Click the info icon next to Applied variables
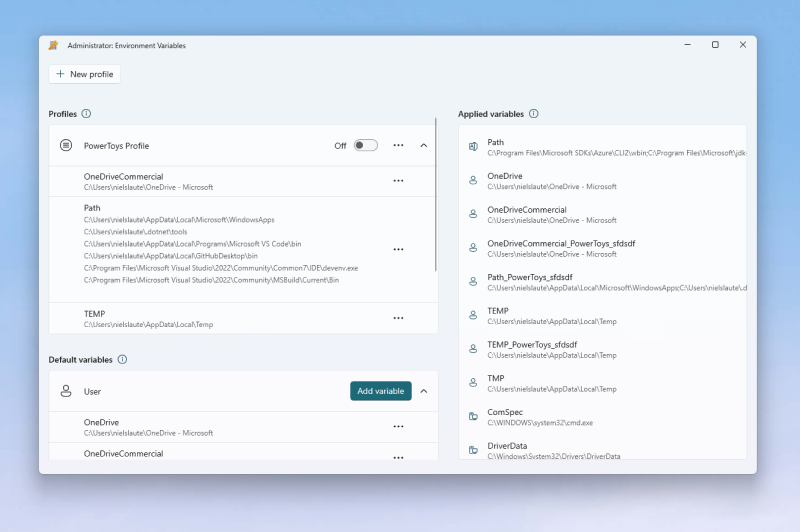 533,114
